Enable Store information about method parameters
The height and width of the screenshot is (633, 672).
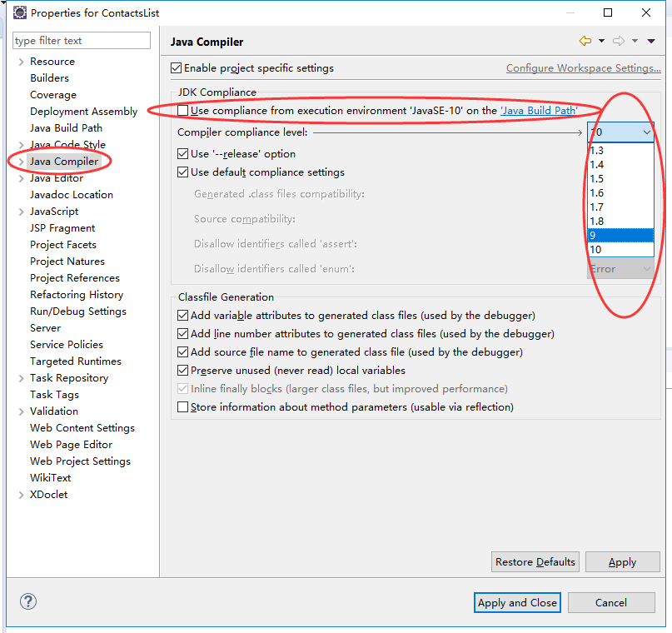(x=183, y=406)
